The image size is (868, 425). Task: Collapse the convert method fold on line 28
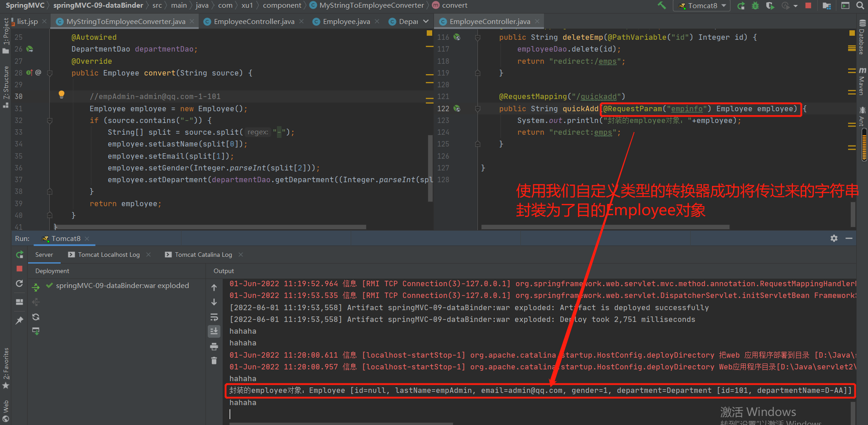click(50, 73)
